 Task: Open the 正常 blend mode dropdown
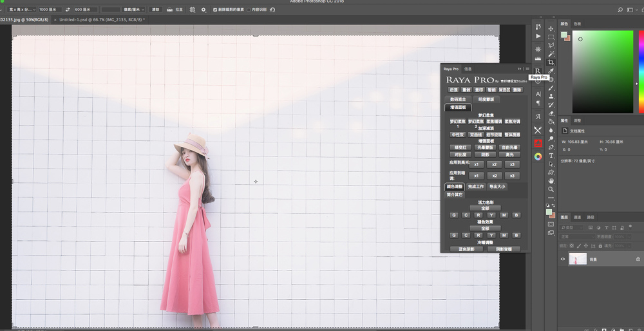(x=577, y=236)
